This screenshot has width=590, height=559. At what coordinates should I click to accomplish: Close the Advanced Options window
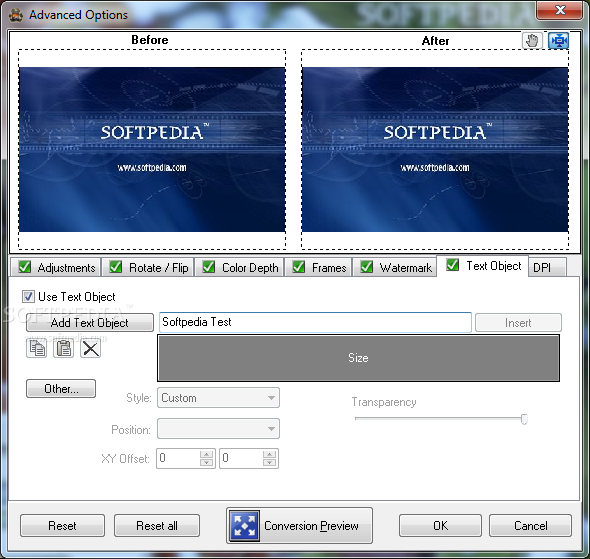pos(560,10)
